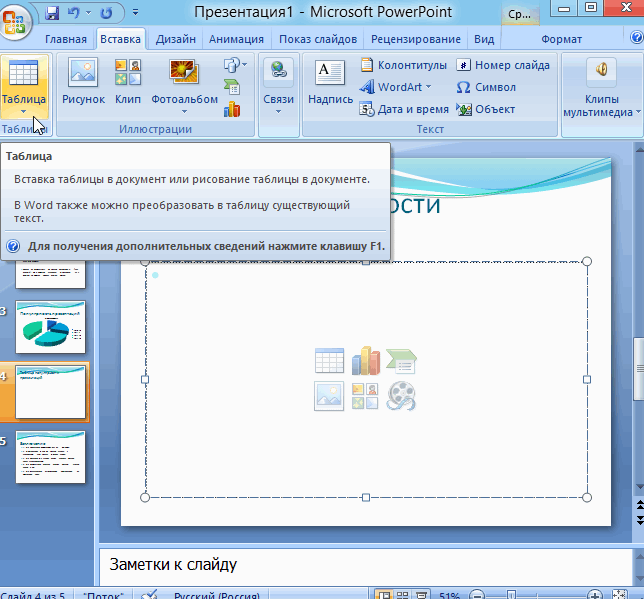644x599 pixels.
Task: Click the placeholder media clip icon
Action: [401, 396]
